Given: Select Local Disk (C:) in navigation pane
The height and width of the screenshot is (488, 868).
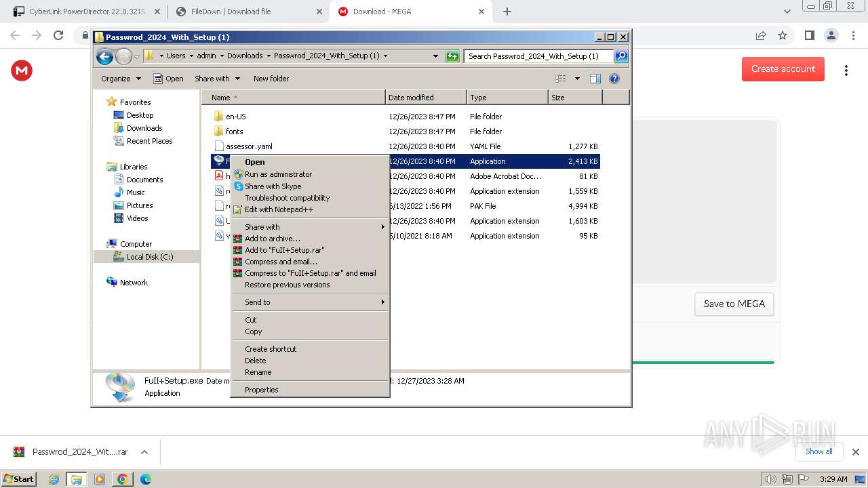Looking at the screenshot, I should tap(149, 257).
